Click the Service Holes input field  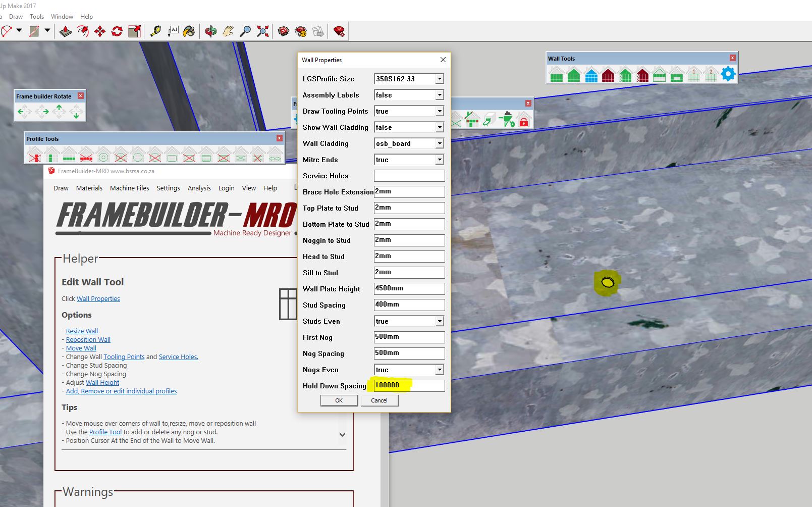coord(409,176)
